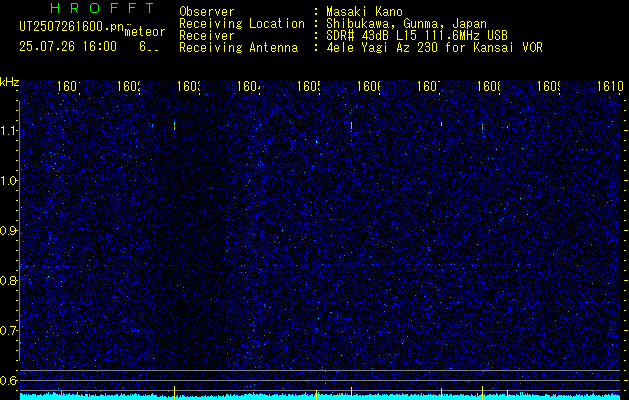Click the Observer field label

pos(207,12)
